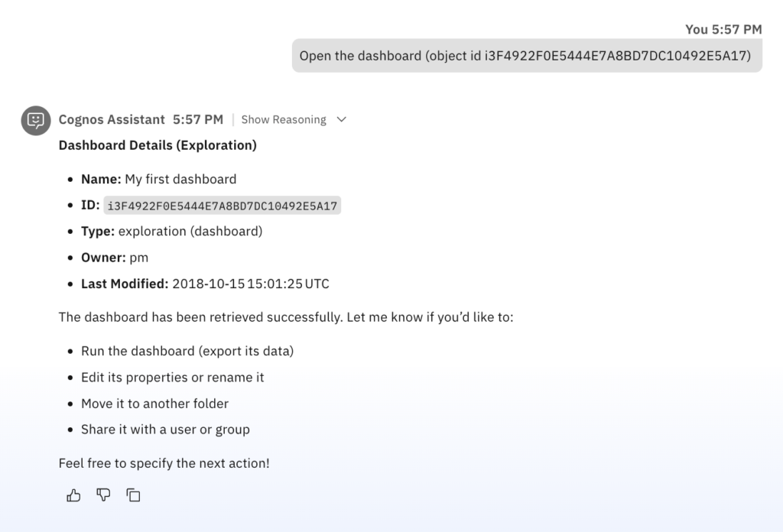This screenshot has width=783, height=532.
Task: Click the Cognos Assistant sender name
Action: tap(112, 119)
